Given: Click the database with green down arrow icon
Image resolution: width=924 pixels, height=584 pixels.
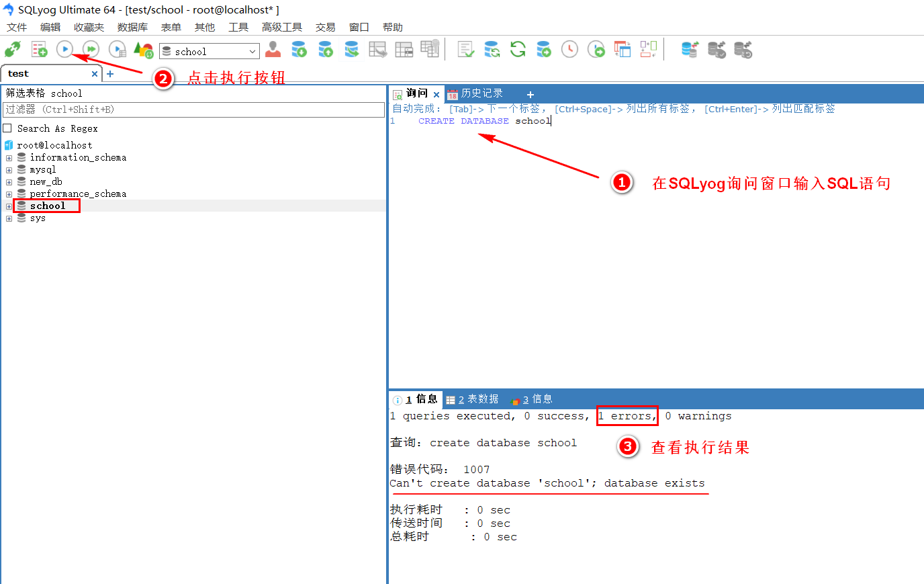Looking at the screenshot, I should (299, 50).
